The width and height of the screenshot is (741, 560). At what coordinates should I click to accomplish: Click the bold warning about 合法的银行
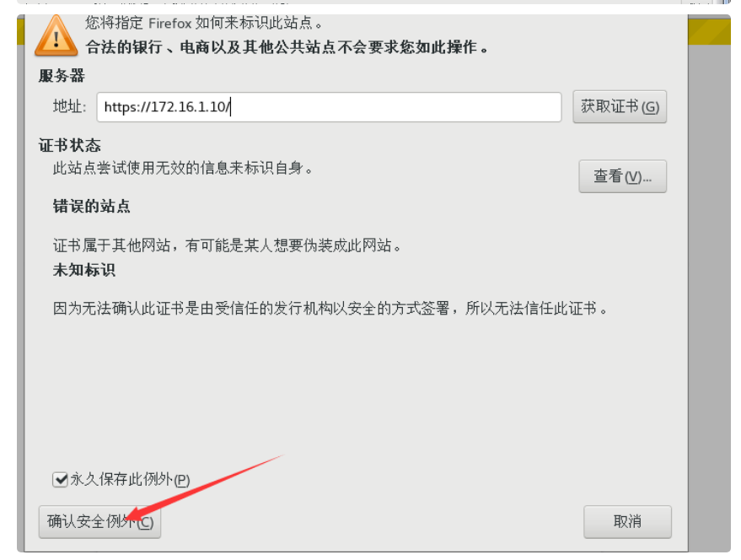(x=287, y=47)
